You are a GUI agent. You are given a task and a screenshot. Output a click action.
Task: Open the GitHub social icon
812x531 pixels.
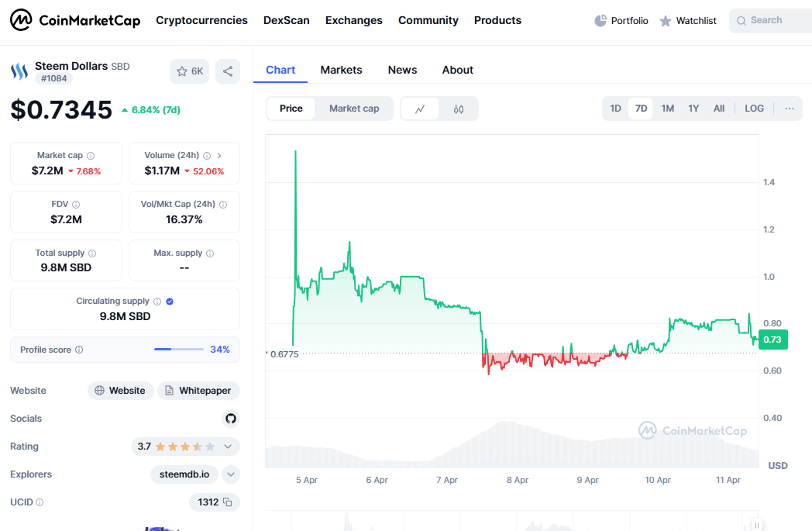[x=231, y=419]
